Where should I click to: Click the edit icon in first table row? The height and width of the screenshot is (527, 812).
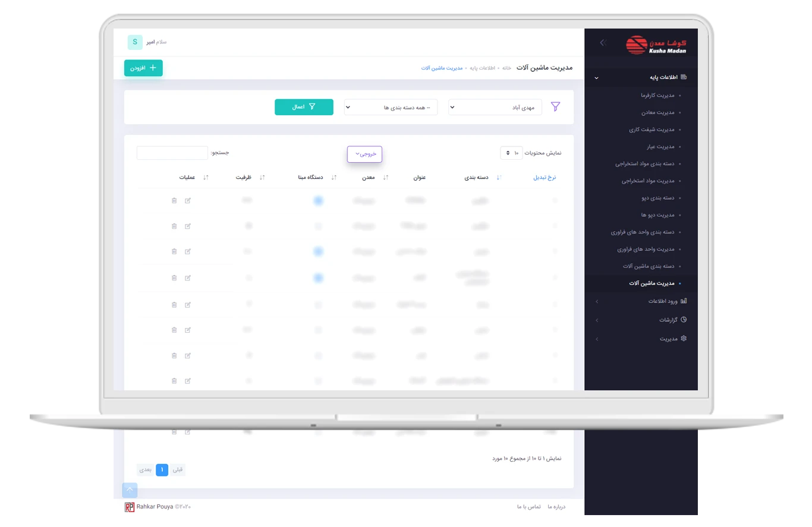[188, 201]
